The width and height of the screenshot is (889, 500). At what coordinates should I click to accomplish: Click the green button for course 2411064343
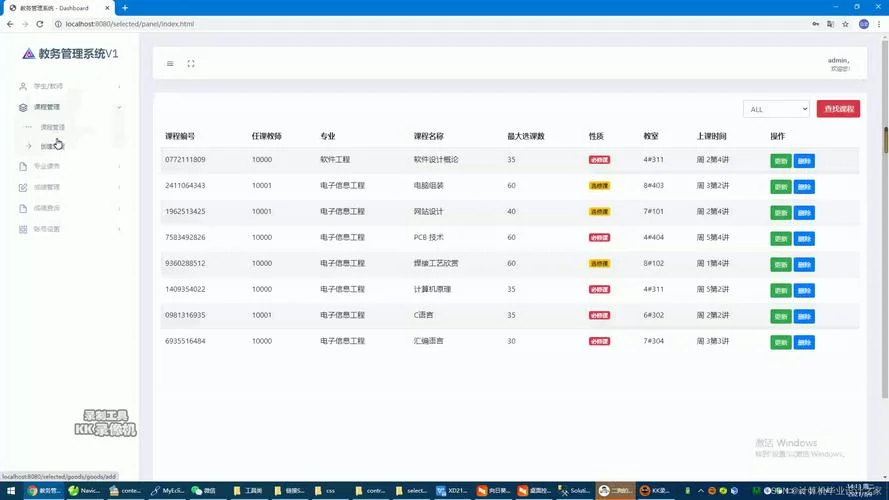click(x=781, y=187)
